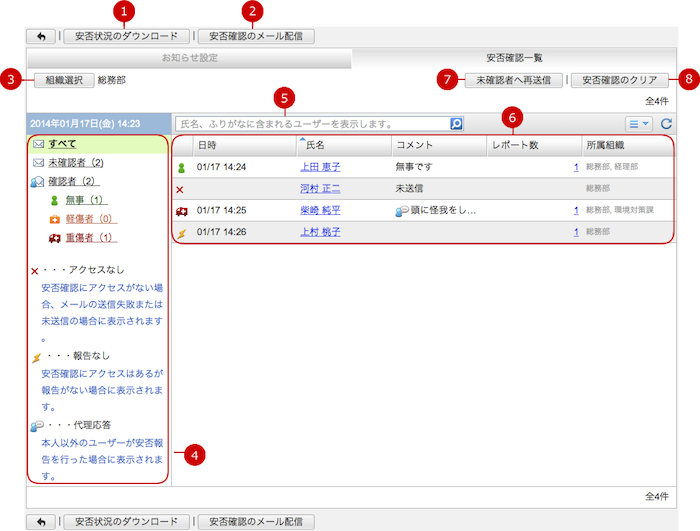Click comment text 無事です
This screenshot has height=531, width=700.
click(x=414, y=167)
